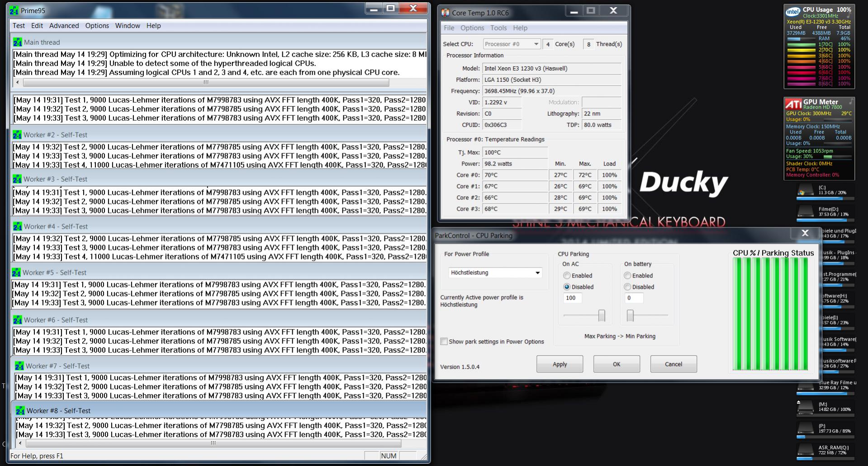Click the Platform value LGA 1150 (Socket H3)

click(x=552, y=80)
